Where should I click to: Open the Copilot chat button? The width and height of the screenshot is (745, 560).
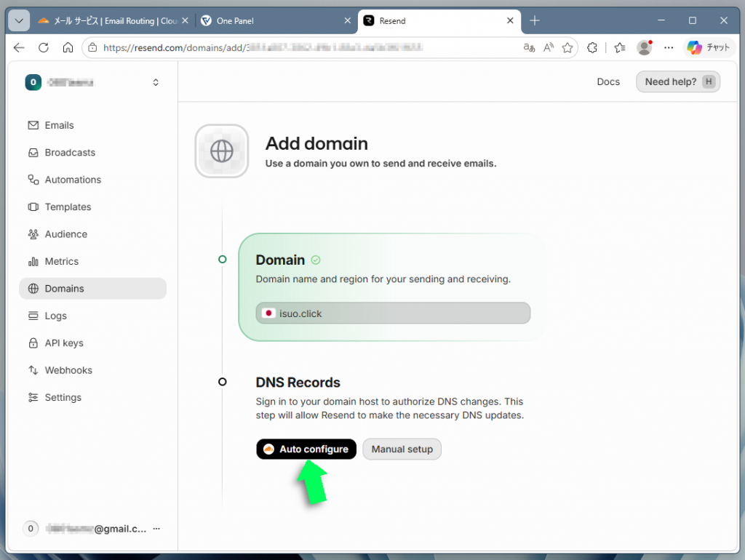709,47
